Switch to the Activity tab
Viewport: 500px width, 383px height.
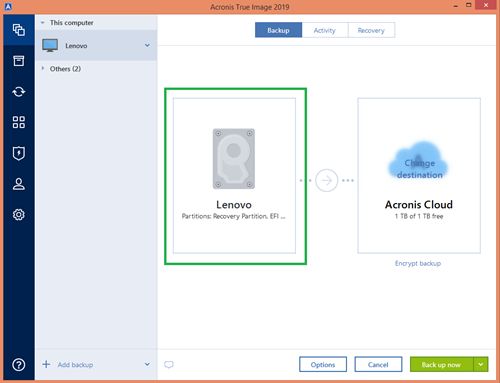(x=325, y=30)
